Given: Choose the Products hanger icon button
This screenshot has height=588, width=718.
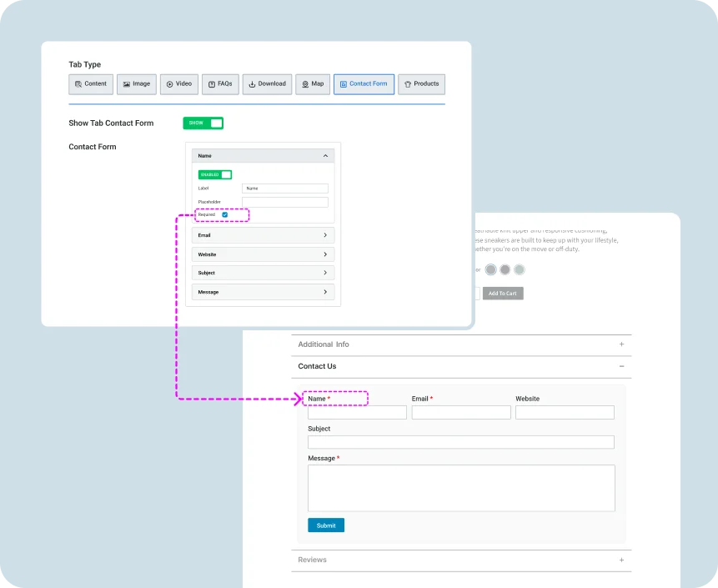Looking at the screenshot, I should (406, 83).
